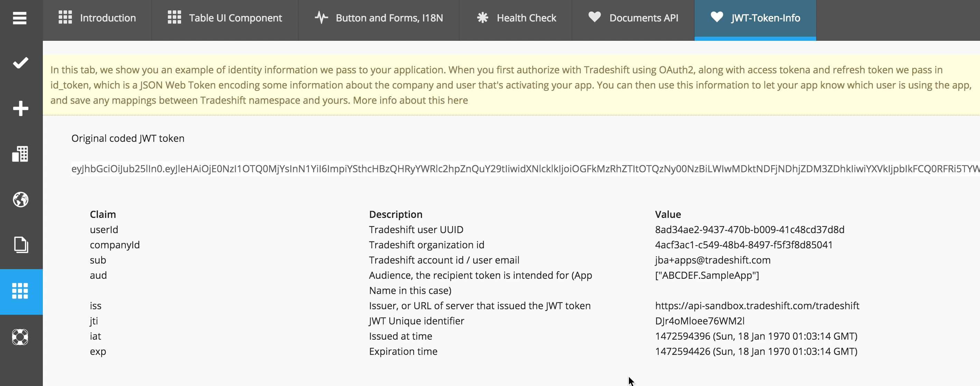The width and height of the screenshot is (980, 386).
Task: Click the globe network icon in sidebar
Action: click(20, 200)
